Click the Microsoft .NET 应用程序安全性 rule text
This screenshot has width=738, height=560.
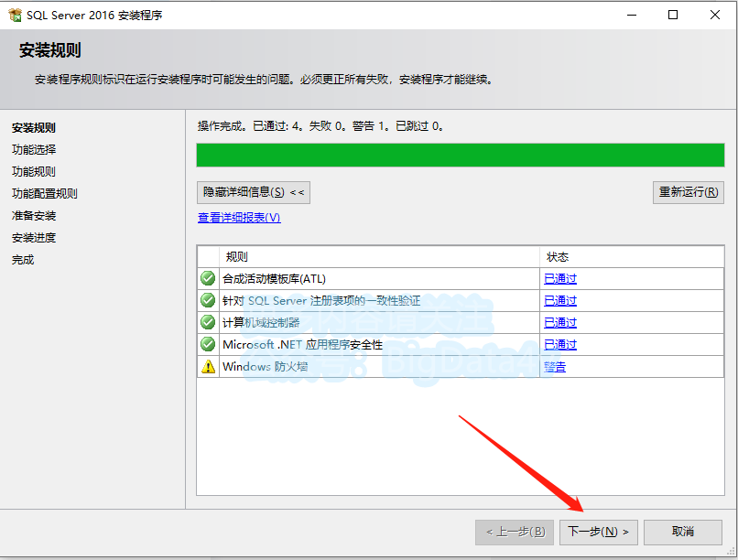[302, 345]
